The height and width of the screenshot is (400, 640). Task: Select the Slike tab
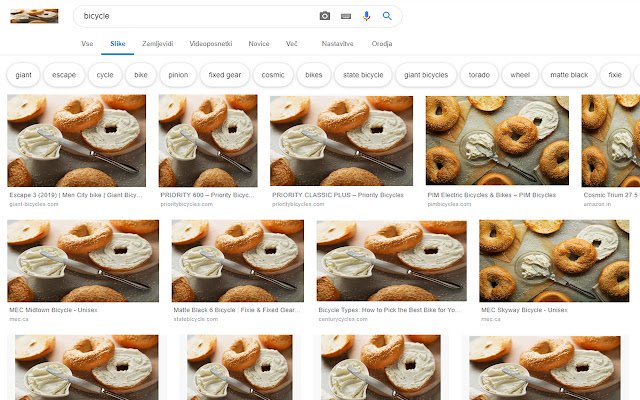pos(118,44)
